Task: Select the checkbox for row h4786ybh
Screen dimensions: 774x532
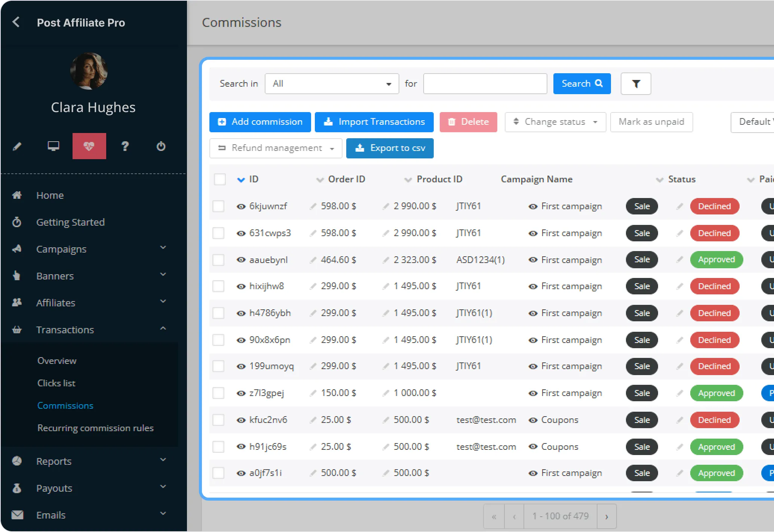Action: [218, 313]
